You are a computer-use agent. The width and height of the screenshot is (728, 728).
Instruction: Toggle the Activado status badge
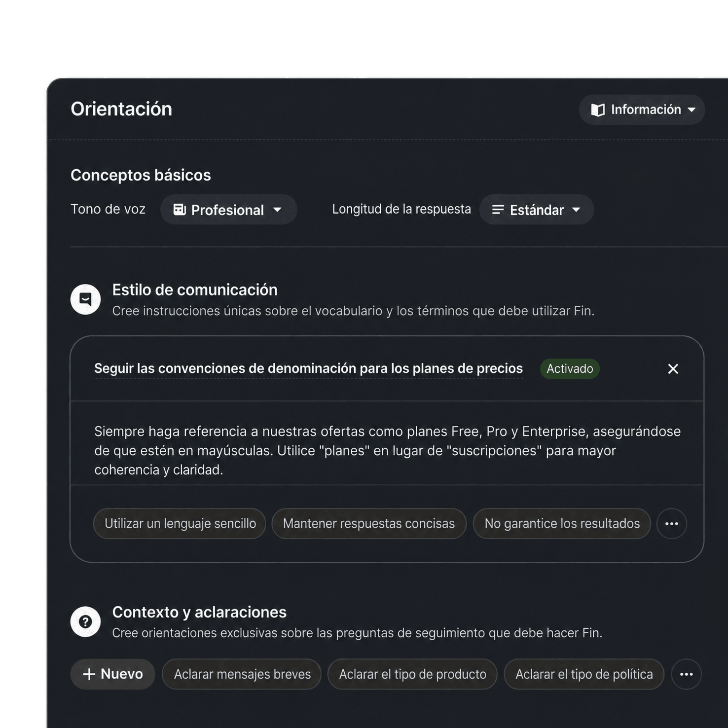coord(570,369)
